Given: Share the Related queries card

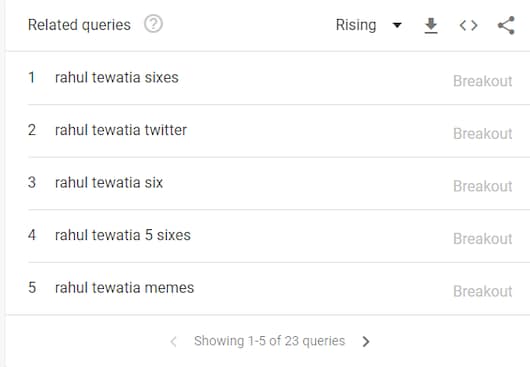Looking at the screenshot, I should click(506, 25).
